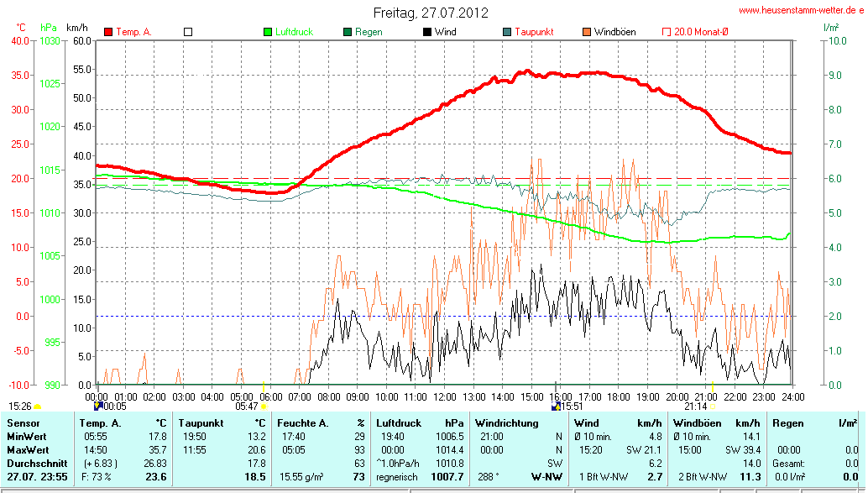Image resolution: width=868 pixels, height=493 pixels.
Task: Click the moon icon beside 00:05
Action: 98,406
